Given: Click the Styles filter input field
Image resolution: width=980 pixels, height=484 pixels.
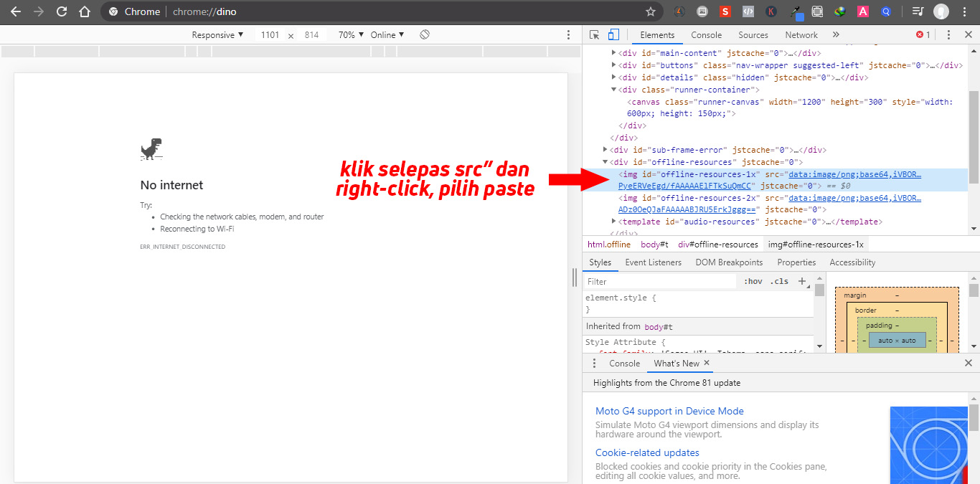Looking at the screenshot, I should point(660,282).
